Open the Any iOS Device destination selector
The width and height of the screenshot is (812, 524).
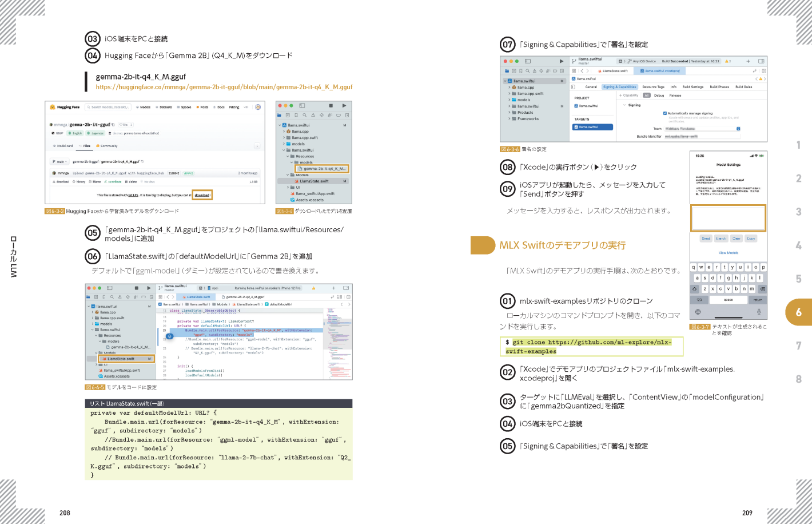point(642,61)
